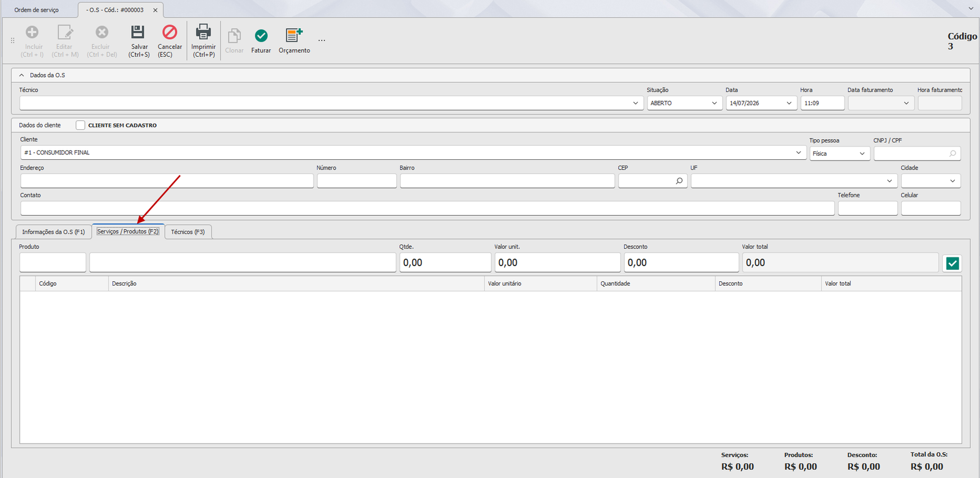Close the O.S Cód. #000003 tab

click(155, 10)
